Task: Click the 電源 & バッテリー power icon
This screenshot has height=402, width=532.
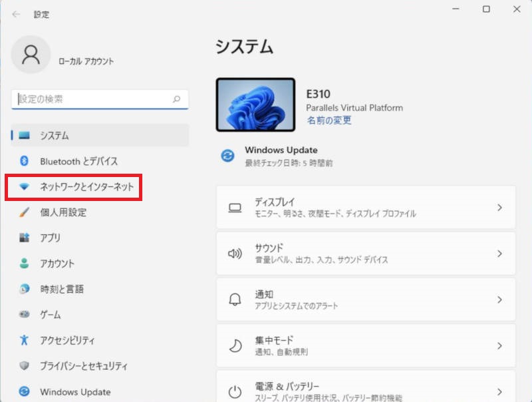Action: (235, 392)
